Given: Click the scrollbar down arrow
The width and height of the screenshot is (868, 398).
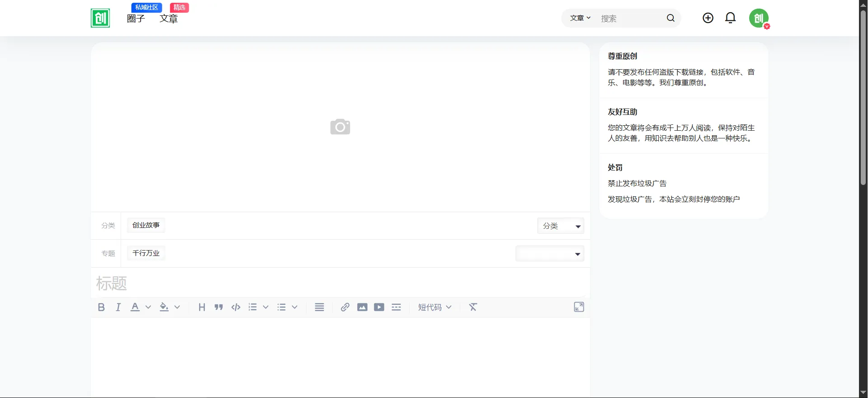Looking at the screenshot, I should (863, 393).
